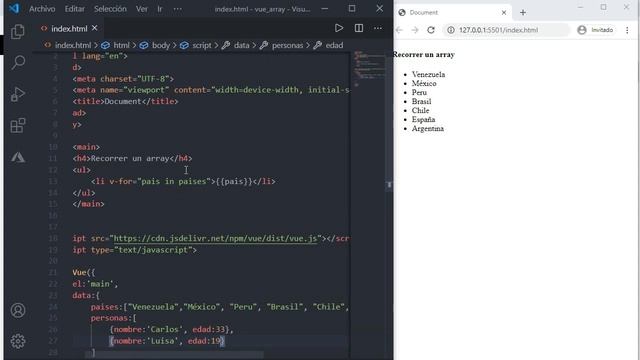Open the Ir menu

pyautogui.click(x=160, y=9)
